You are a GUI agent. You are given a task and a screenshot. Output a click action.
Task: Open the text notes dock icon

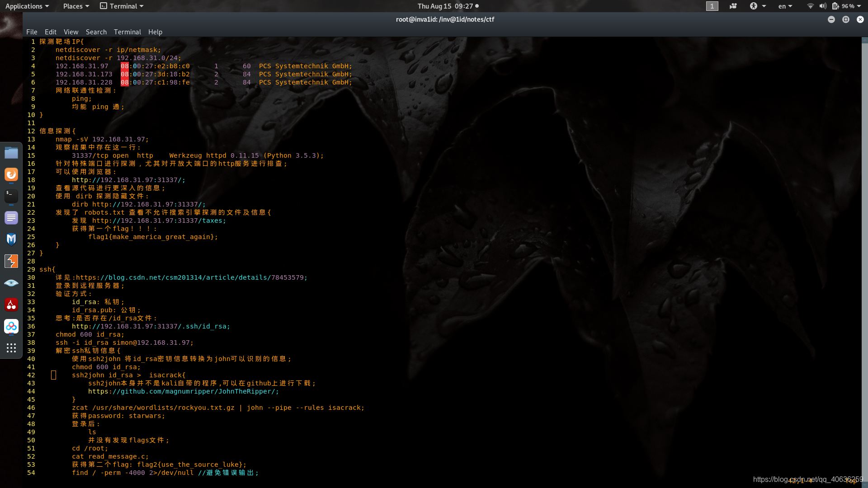pos(11,218)
